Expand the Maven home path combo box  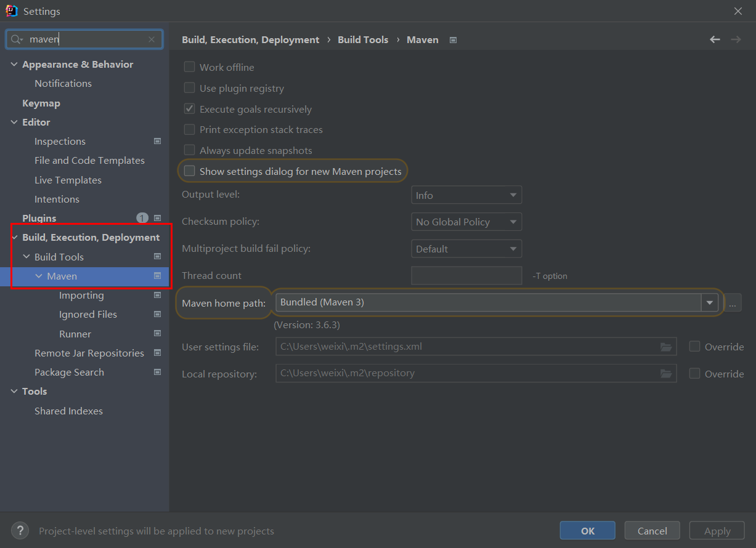710,302
